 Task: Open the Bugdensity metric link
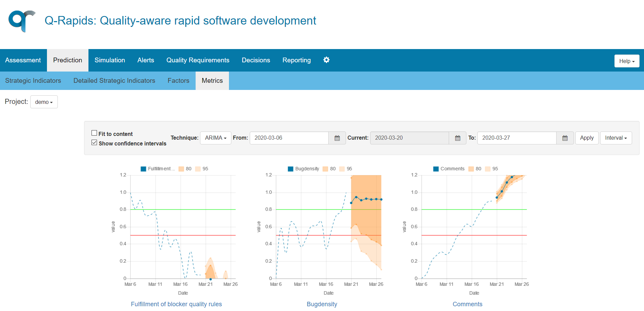[321, 304]
